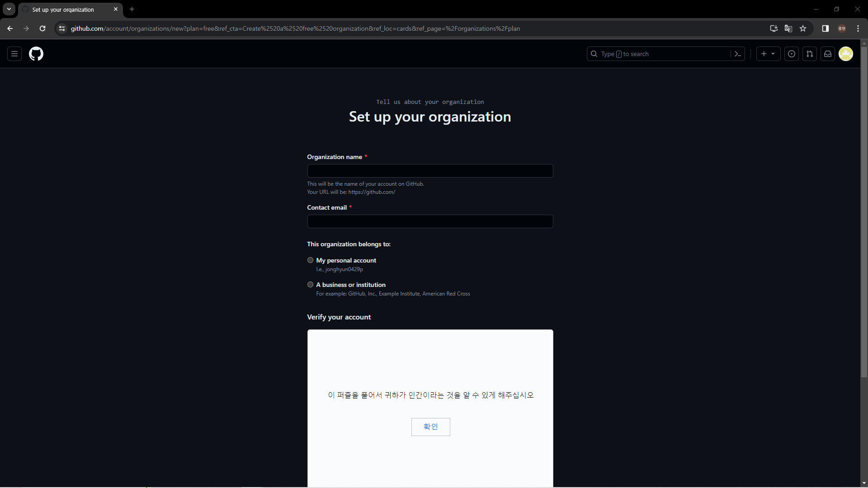Bookmark this page with star icon
Viewport: 868px width, 488px height.
coord(803,28)
